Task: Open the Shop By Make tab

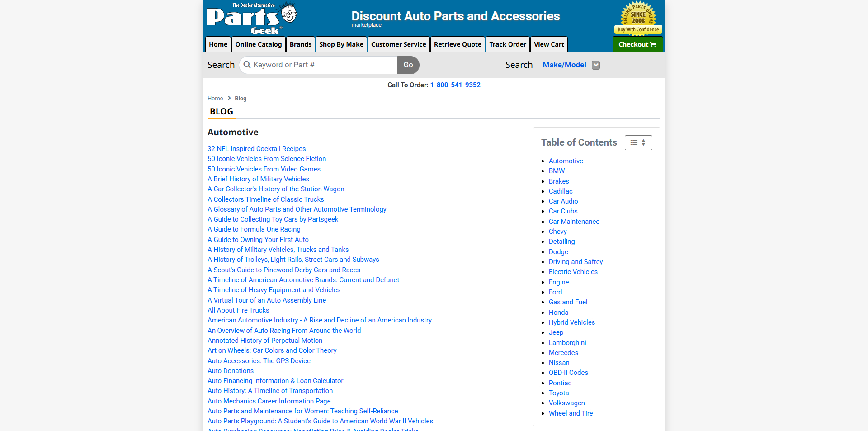Action: [x=341, y=44]
